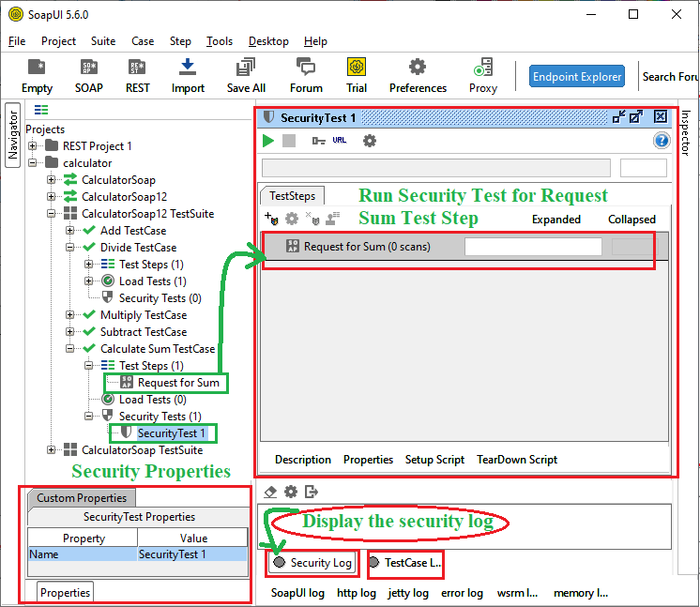The height and width of the screenshot is (607, 700).
Task: Open the error log tab
Action: coord(462,593)
